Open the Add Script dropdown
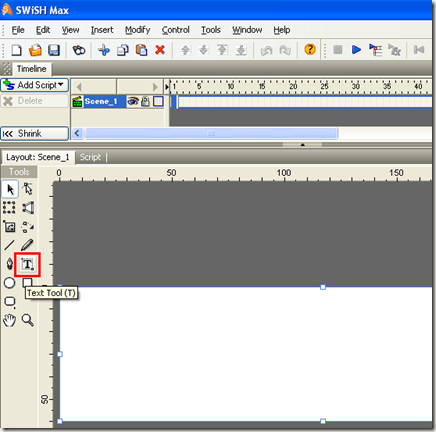Viewport: 436px width, 432px height. 35,85
